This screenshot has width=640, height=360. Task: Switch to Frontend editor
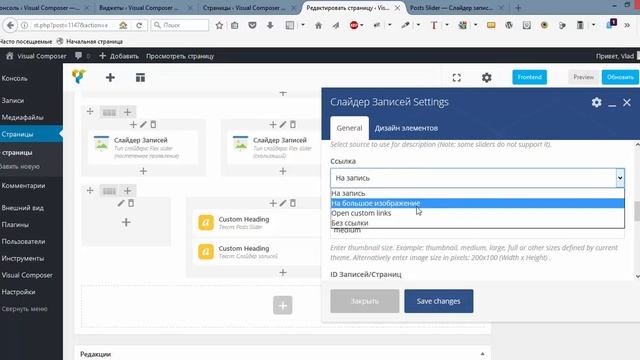(x=529, y=77)
